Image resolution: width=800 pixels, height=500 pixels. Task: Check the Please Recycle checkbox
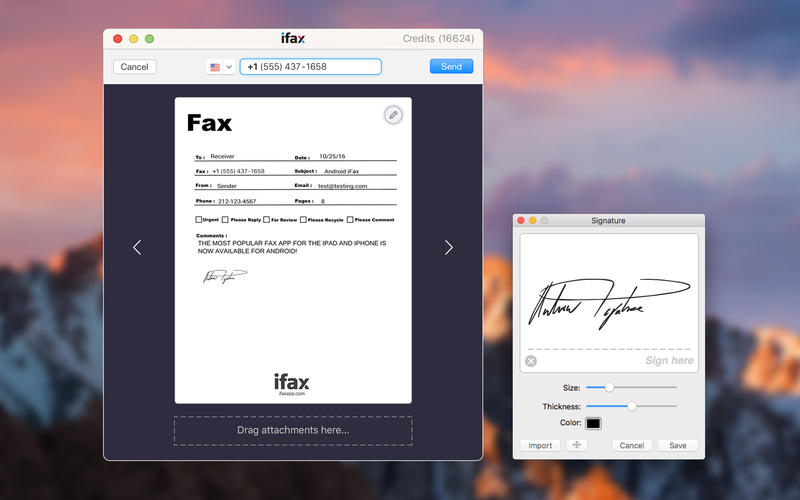click(x=303, y=219)
